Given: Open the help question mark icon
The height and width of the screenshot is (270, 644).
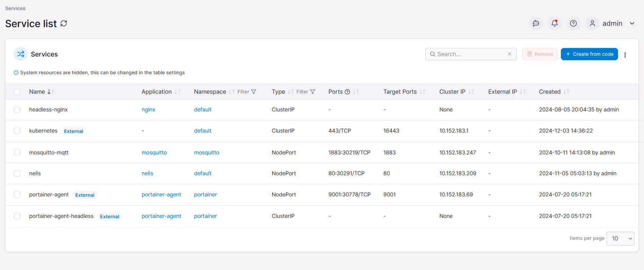Looking at the screenshot, I should coord(573,23).
